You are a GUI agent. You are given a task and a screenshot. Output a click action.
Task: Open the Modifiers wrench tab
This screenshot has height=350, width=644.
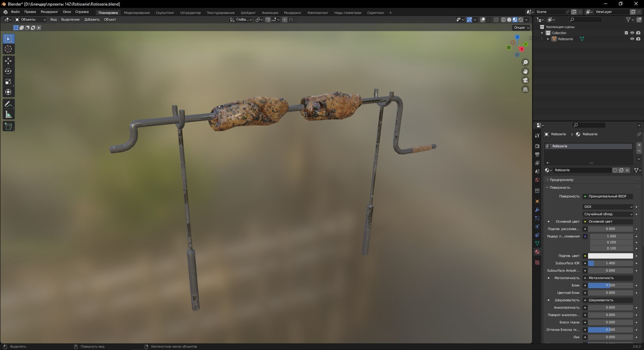537,210
